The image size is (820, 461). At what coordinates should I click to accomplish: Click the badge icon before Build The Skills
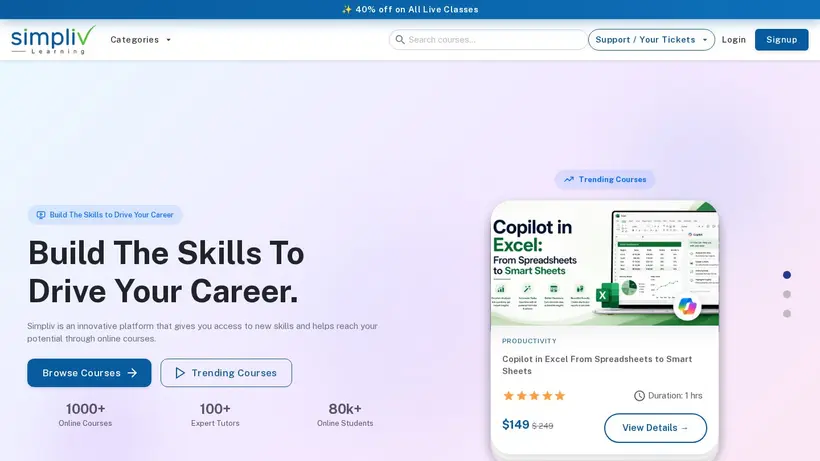(x=41, y=215)
